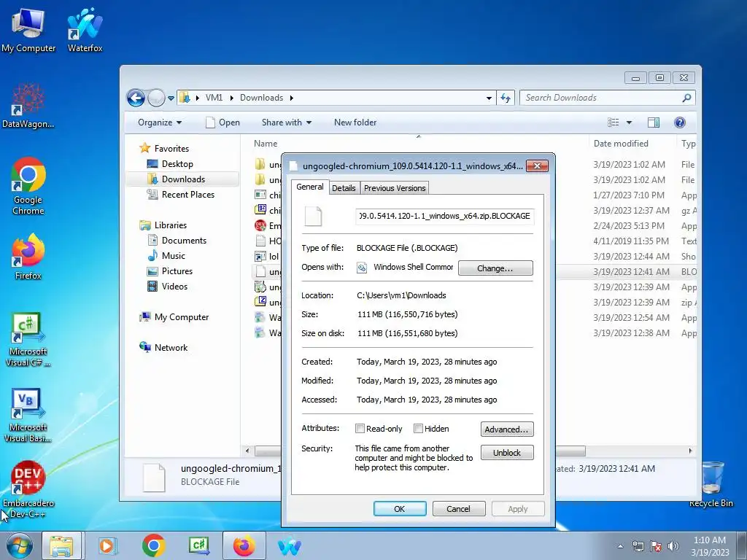Open Pictures library

(177, 271)
